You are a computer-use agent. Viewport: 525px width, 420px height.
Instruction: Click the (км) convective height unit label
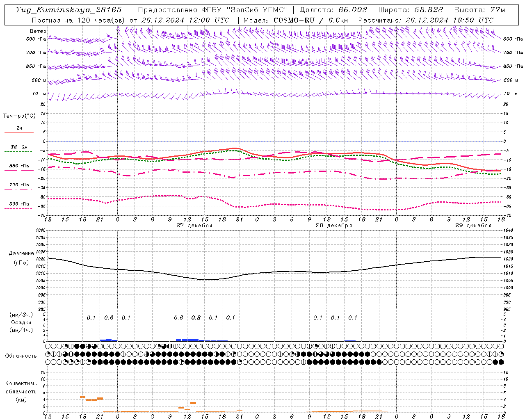(x=21, y=399)
